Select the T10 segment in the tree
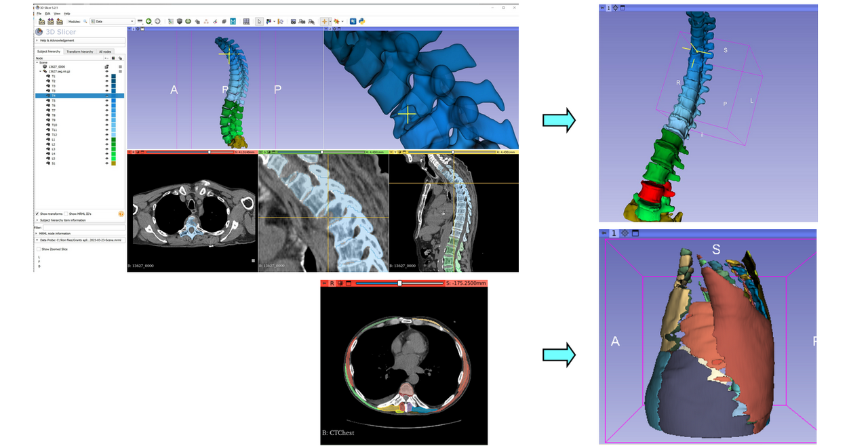Viewport: 868px width, 446px height. (55, 125)
